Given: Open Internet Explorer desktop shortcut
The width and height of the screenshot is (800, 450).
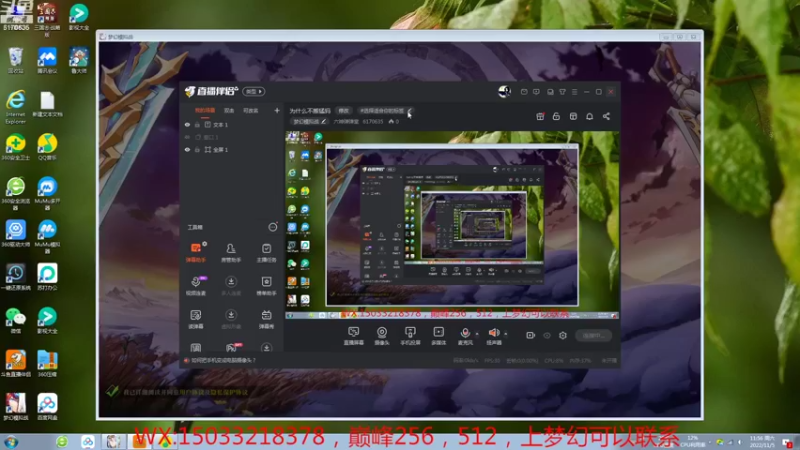Looking at the screenshot, I should pyautogui.click(x=15, y=108).
